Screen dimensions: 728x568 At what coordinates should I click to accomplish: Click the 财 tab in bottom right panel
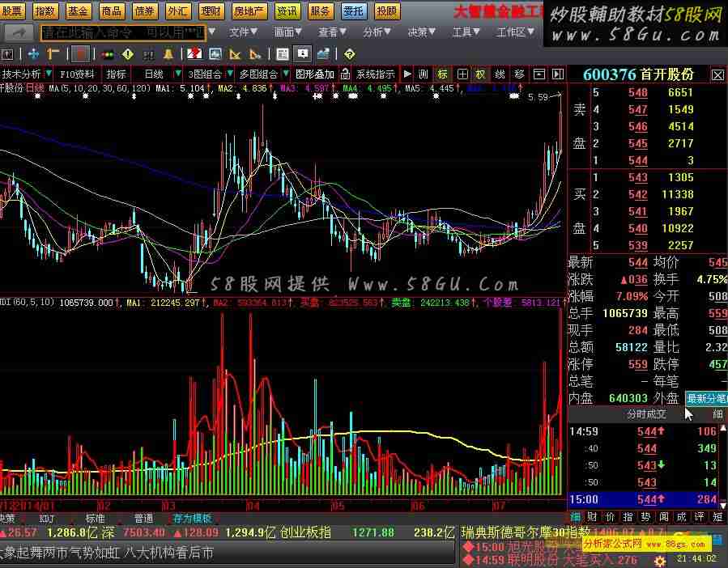point(592,516)
